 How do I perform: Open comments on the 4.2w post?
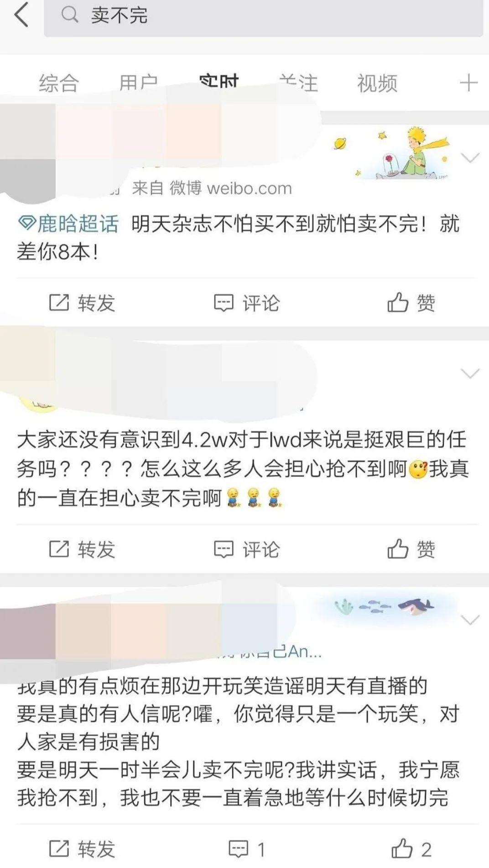point(247,549)
